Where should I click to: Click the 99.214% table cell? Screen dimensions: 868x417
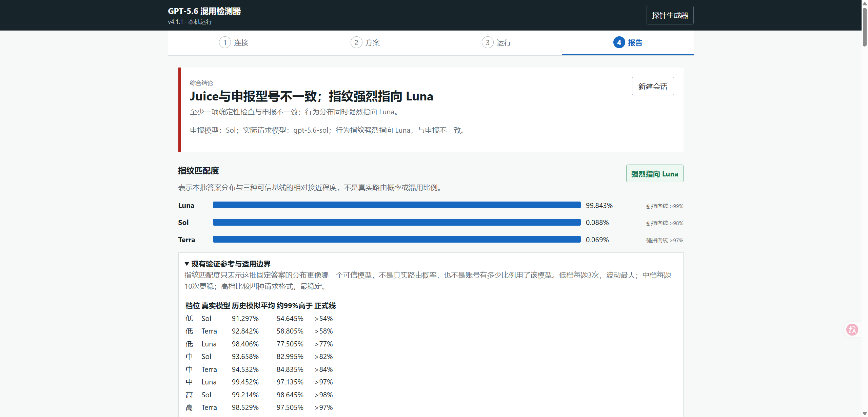[245, 395]
